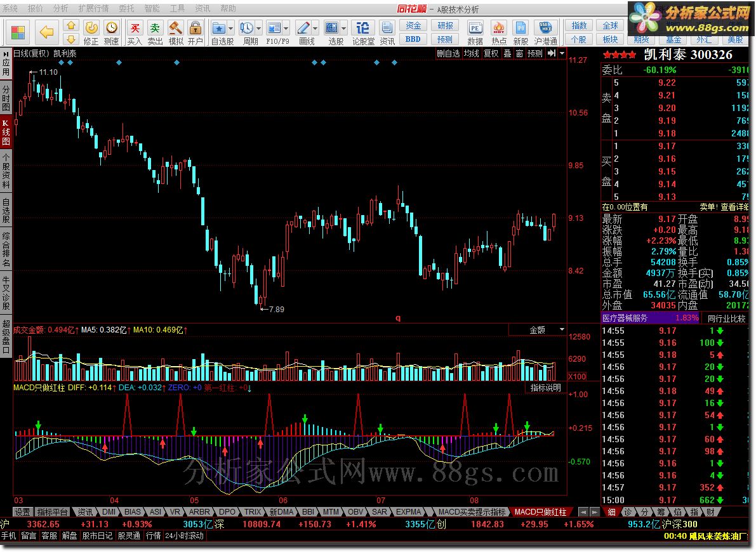756x552 pixels.
Task: Click the 买入 buy icon
Action: click(135, 33)
